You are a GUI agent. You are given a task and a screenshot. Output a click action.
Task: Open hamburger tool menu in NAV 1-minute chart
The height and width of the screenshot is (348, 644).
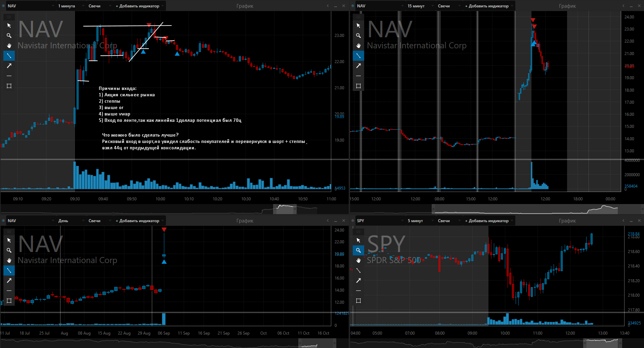tap(9, 17)
